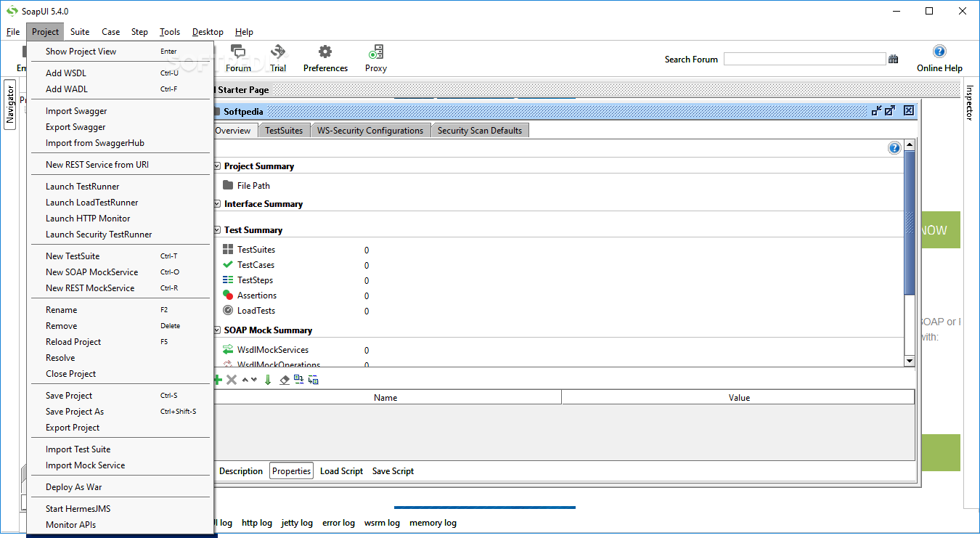
Task: Close the Softpedia internal window
Action: (x=908, y=110)
